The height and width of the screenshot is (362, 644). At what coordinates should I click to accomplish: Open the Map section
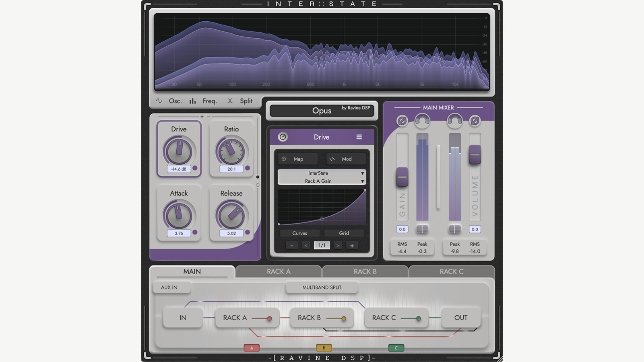[x=297, y=159]
